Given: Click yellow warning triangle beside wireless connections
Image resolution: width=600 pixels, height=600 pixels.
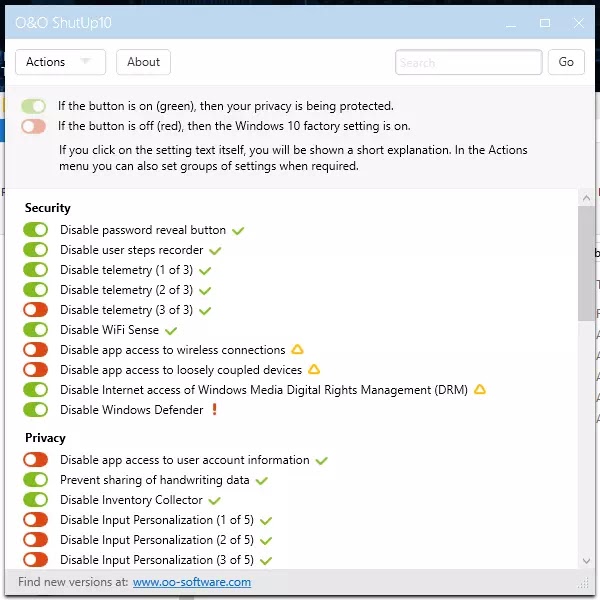Looking at the screenshot, I should click(297, 349).
